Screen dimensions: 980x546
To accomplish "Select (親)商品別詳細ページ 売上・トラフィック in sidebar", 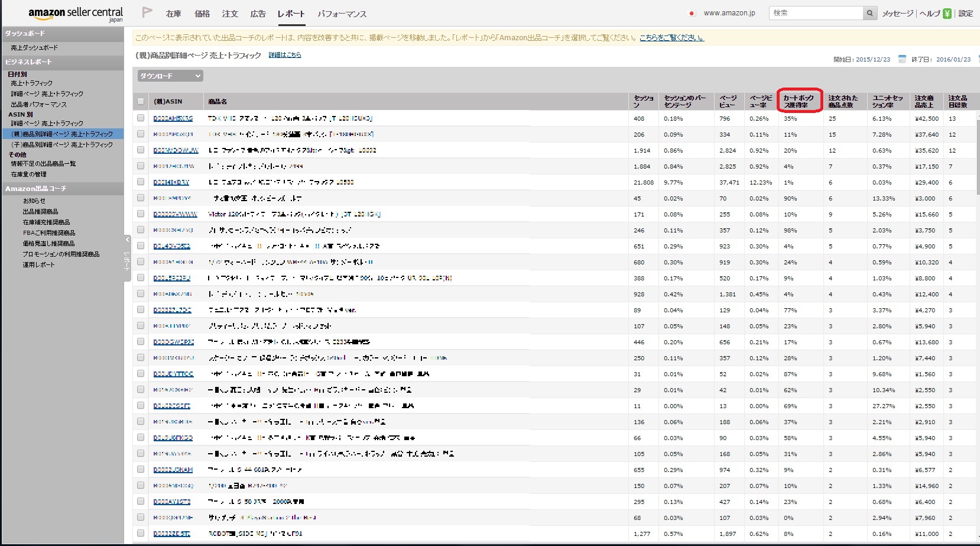I will click(x=62, y=134).
